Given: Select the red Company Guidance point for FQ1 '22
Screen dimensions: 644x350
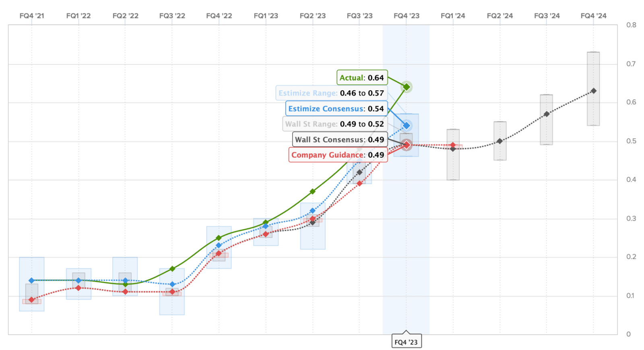Looking at the screenshot, I should (x=78, y=288).
